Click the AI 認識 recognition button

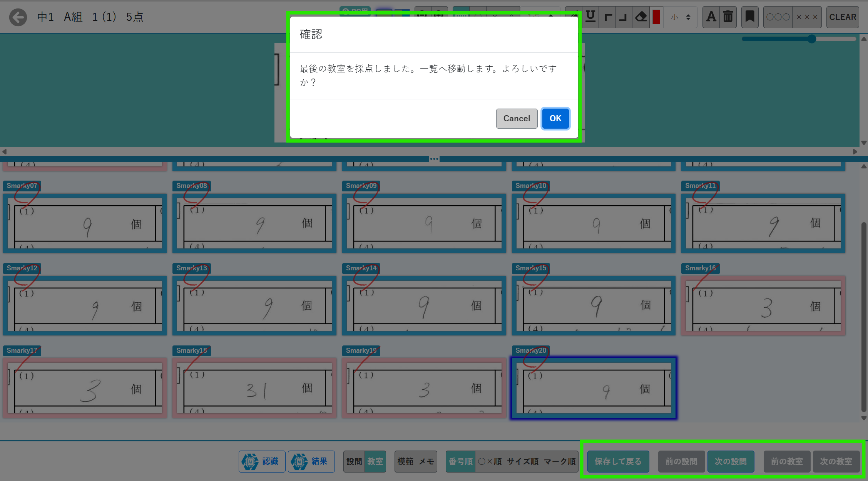[x=262, y=461]
